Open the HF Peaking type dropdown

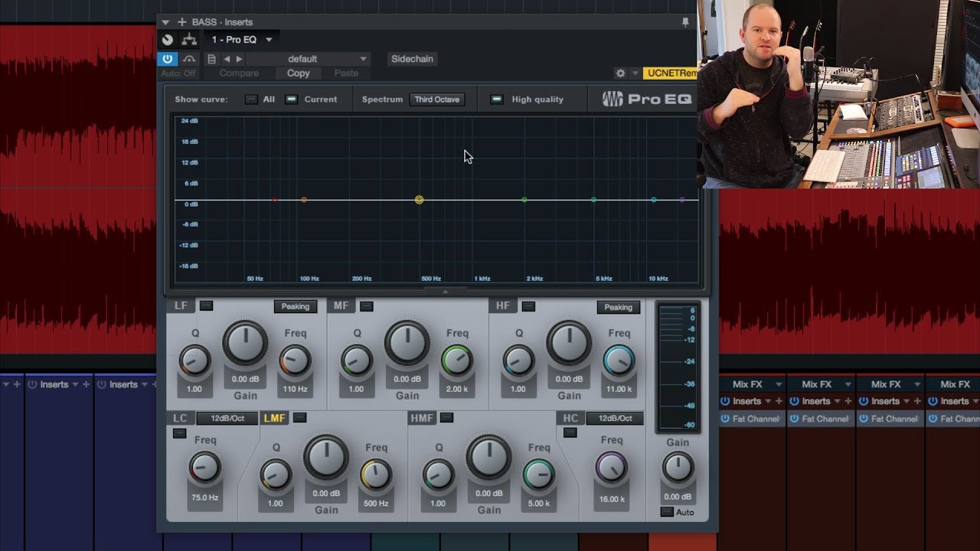click(x=619, y=307)
